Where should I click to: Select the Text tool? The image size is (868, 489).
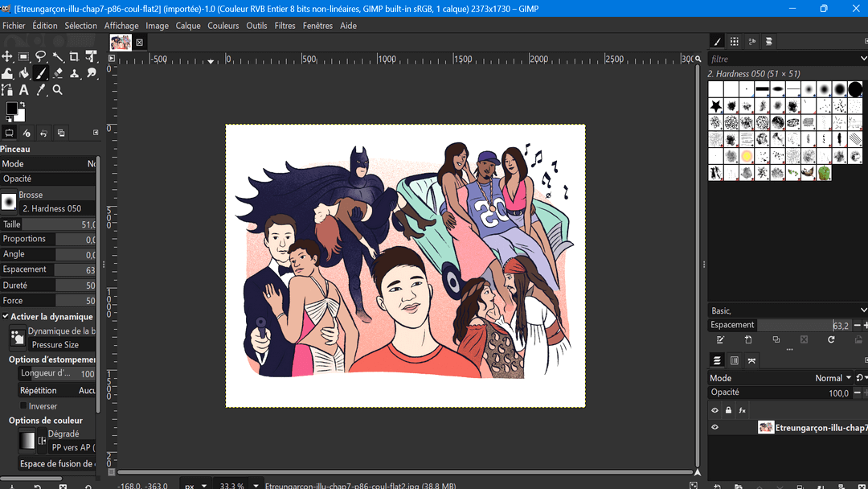pyautogui.click(x=24, y=90)
